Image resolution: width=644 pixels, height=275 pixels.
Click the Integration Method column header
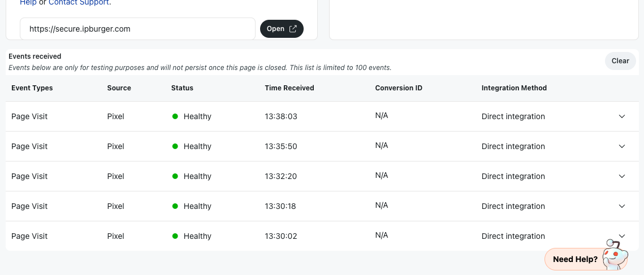point(514,88)
